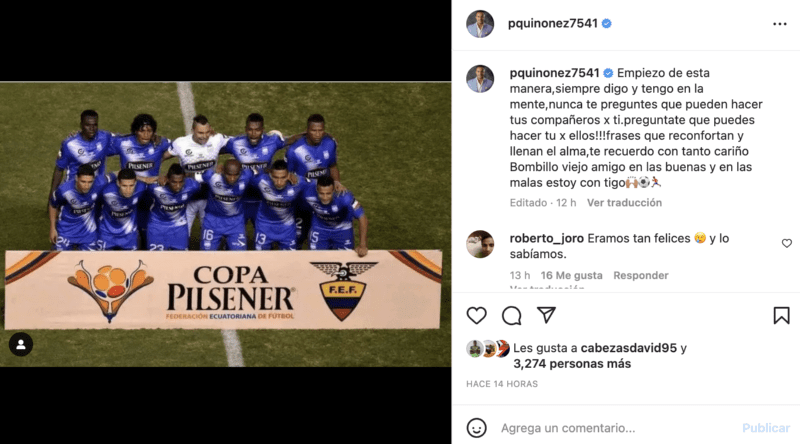800x444 pixels.
Task: Open the pquinonez7541 header profile picture
Action: (480, 23)
